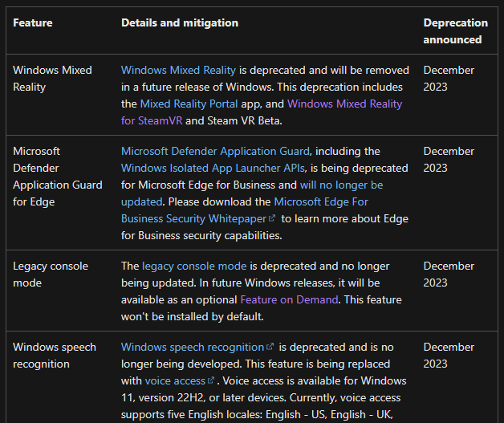Screen dimensions: 504x423
Task: Click December 2023 date in speech recognition row
Action: [x=449, y=356]
